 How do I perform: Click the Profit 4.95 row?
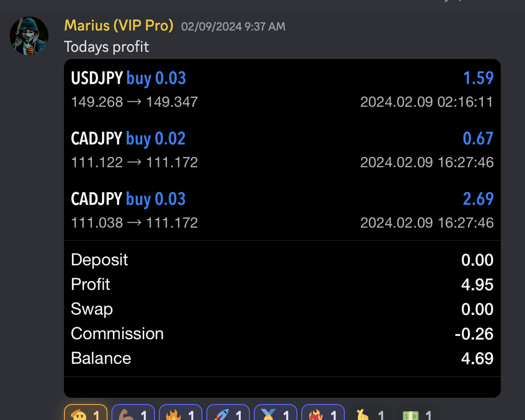(x=282, y=285)
